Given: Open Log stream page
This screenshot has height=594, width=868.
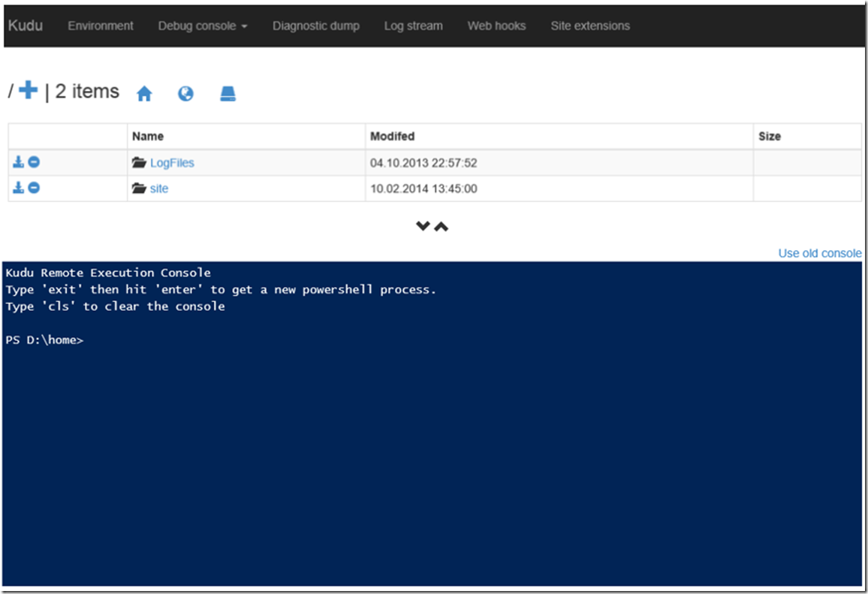Looking at the screenshot, I should (x=414, y=26).
